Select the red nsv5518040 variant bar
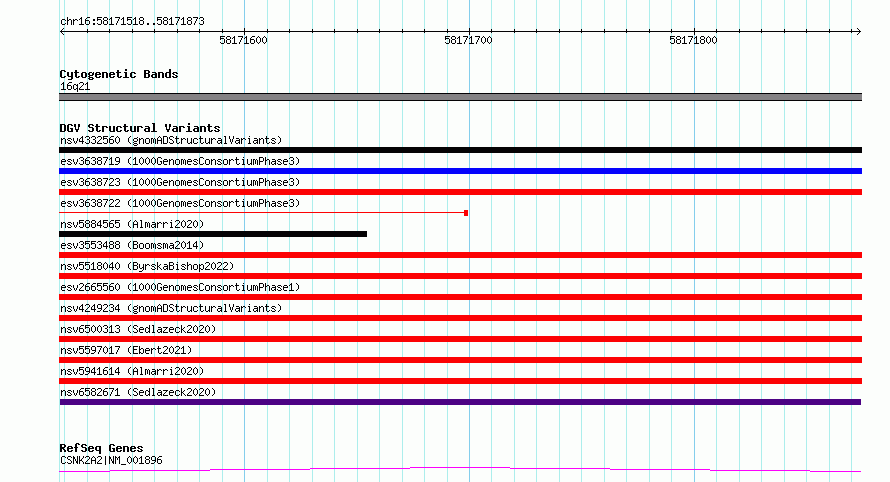 (460, 276)
